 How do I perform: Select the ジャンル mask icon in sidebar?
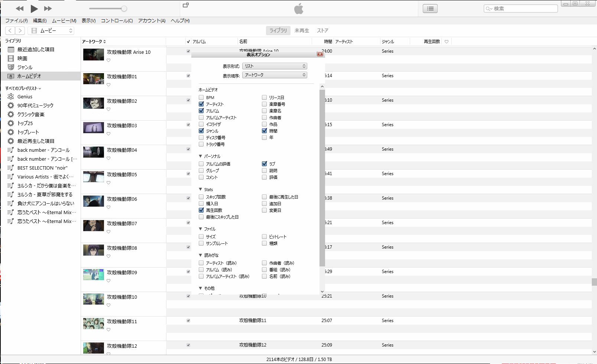pyautogui.click(x=11, y=67)
